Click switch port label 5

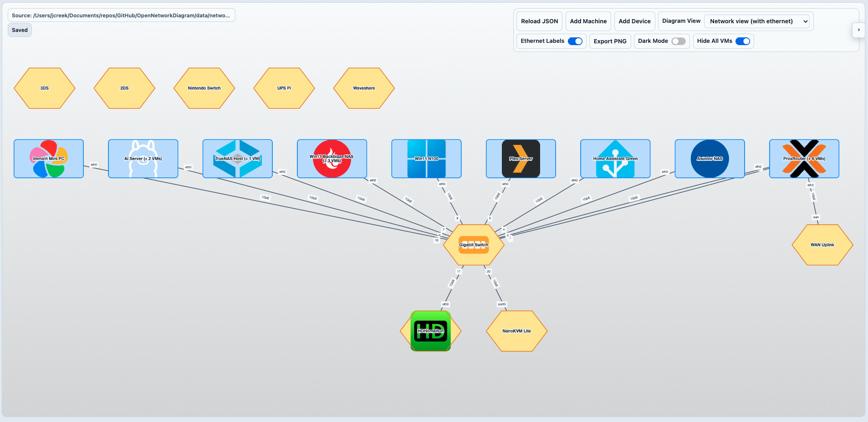(490, 218)
